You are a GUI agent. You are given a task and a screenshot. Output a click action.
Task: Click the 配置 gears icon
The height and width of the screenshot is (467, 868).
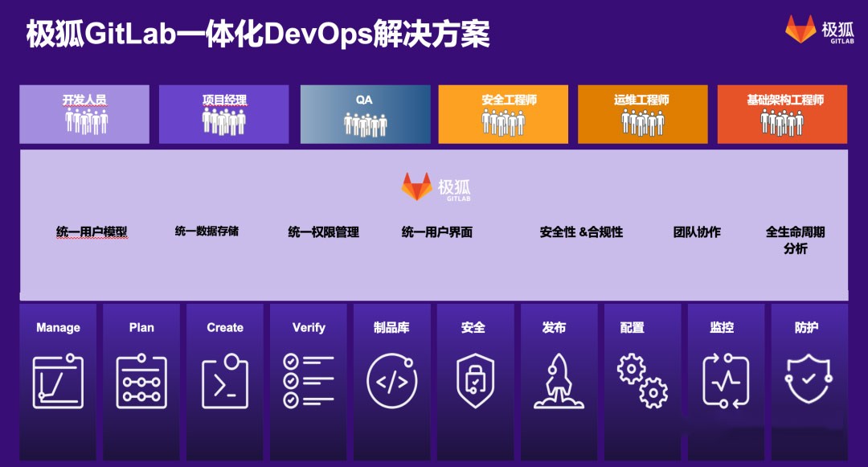[x=643, y=381]
